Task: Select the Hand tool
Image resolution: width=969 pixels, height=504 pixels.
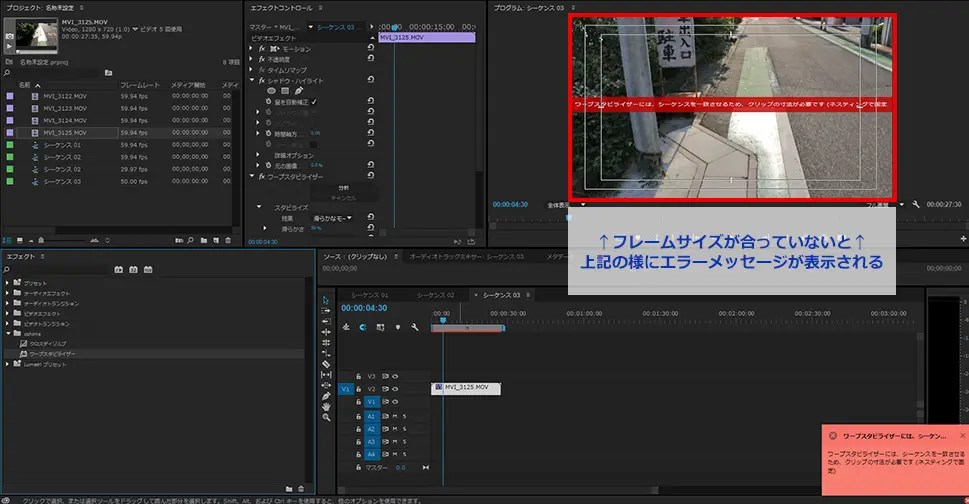Action: (326, 406)
